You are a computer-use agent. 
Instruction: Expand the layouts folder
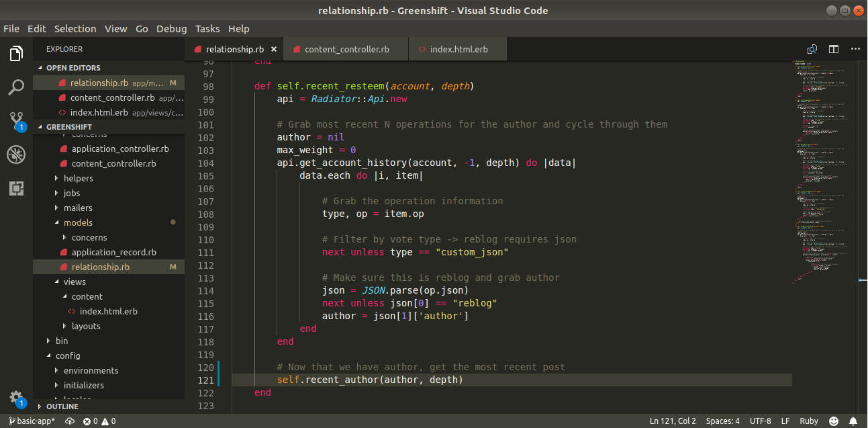[x=109, y=326]
